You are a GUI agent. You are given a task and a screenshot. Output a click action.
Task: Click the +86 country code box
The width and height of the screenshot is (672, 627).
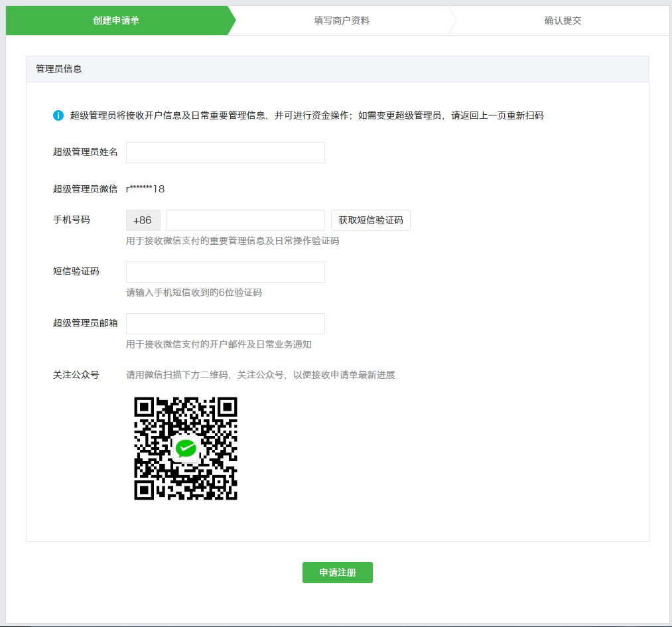pos(143,220)
